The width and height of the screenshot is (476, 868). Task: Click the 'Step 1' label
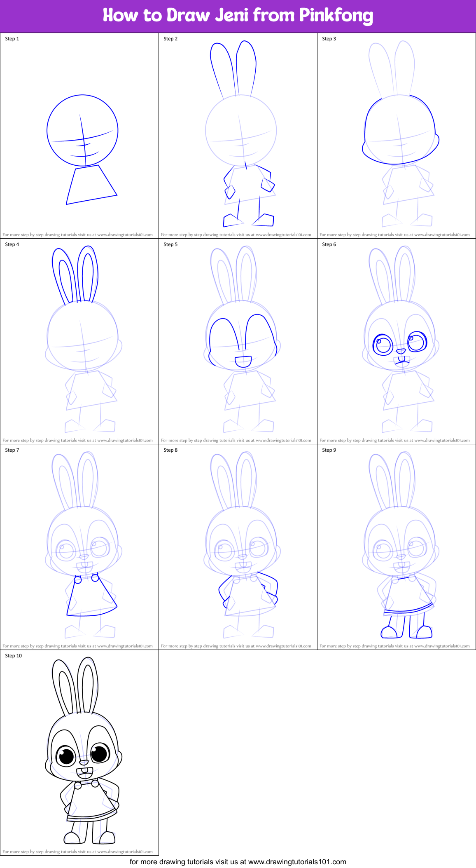coord(12,39)
